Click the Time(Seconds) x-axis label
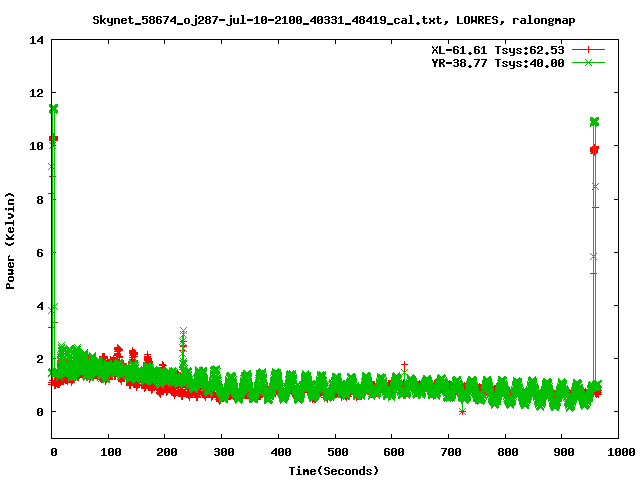Viewport: 640px width, 480px height. tap(334, 471)
